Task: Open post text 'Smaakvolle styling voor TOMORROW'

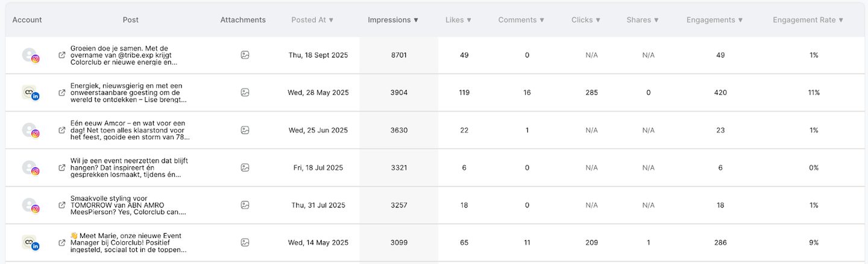Action: tap(129, 205)
